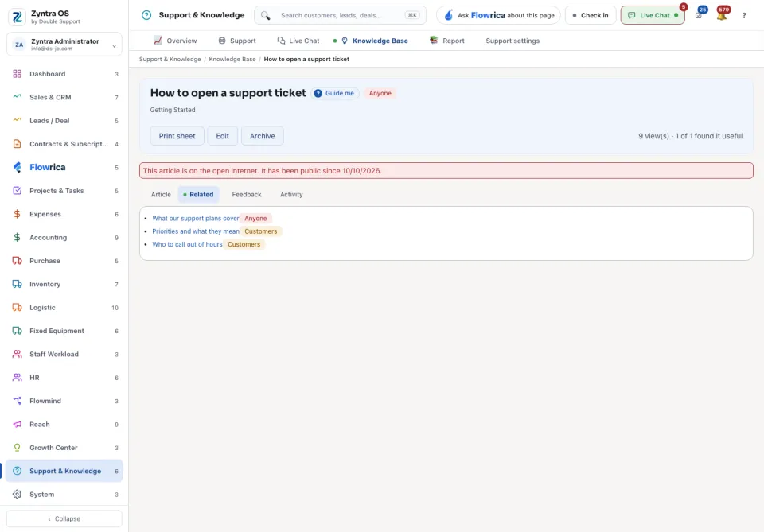Expand the Zyntra Administrator account dropdown
This screenshot has height=532, width=764.
pos(64,45)
